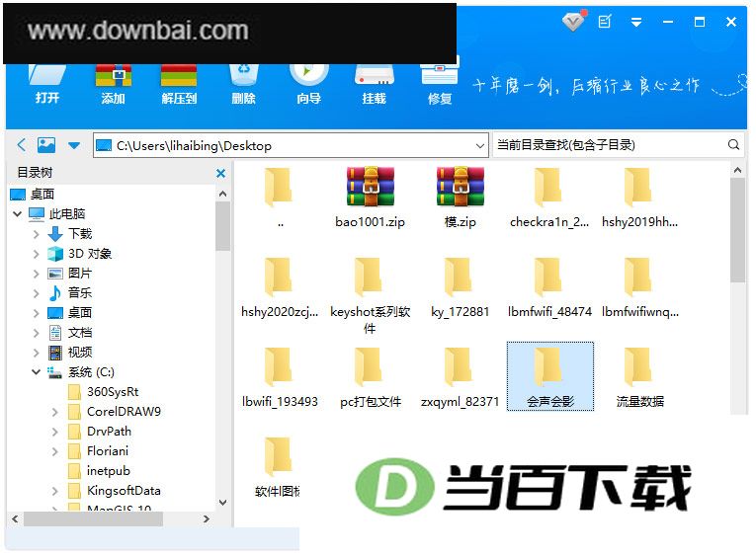
Task: Click the file list scroll up arrow
Action: [737, 170]
